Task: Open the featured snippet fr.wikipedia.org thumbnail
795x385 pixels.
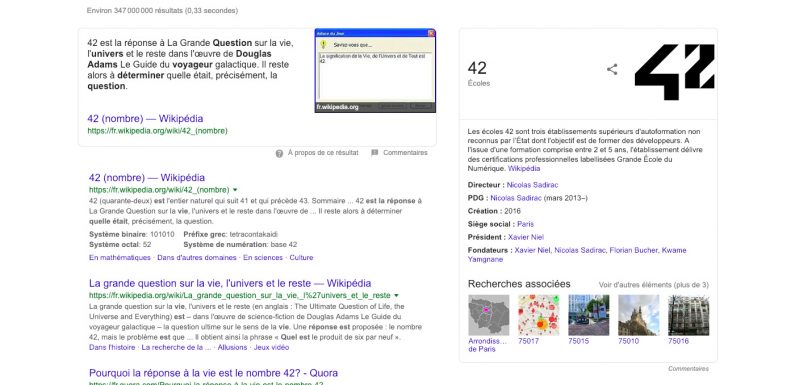Action: [x=375, y=71]
